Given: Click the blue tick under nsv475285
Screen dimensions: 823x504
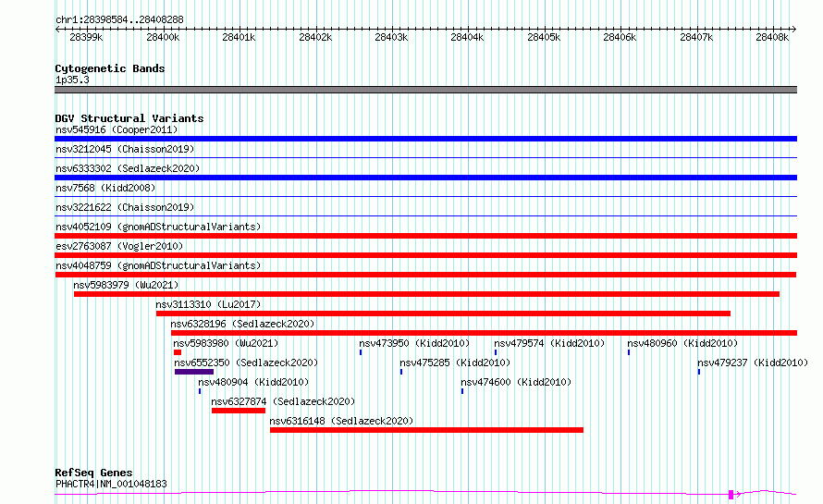Looking at the screenshot, I should (401, 372).
